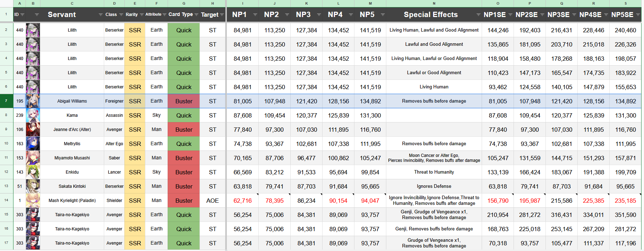Image resolution: width=644 pixels, height=251 pixels.
Task: Click the Saber class cell
Action: (114, 158)
